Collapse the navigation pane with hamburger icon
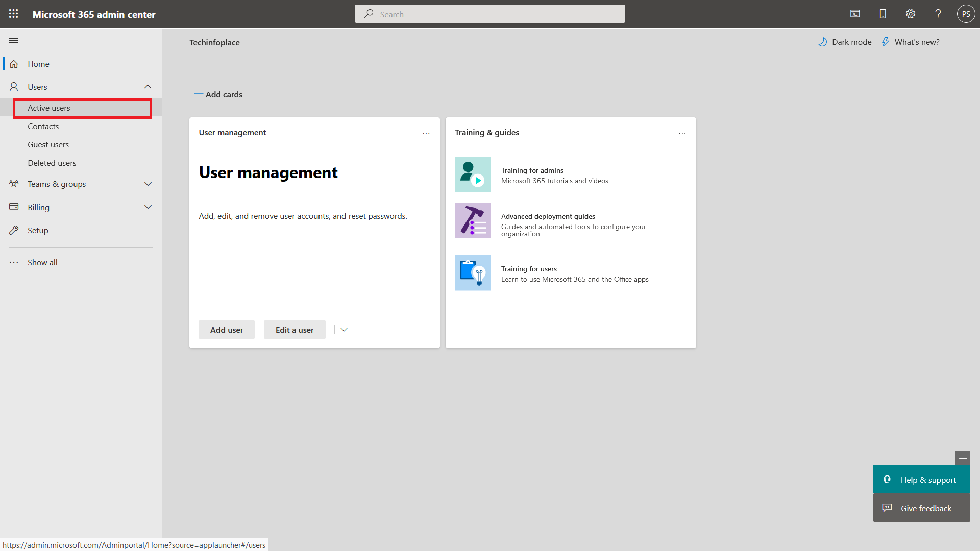This screenshot has width=980, height=551. click(14, 40)
